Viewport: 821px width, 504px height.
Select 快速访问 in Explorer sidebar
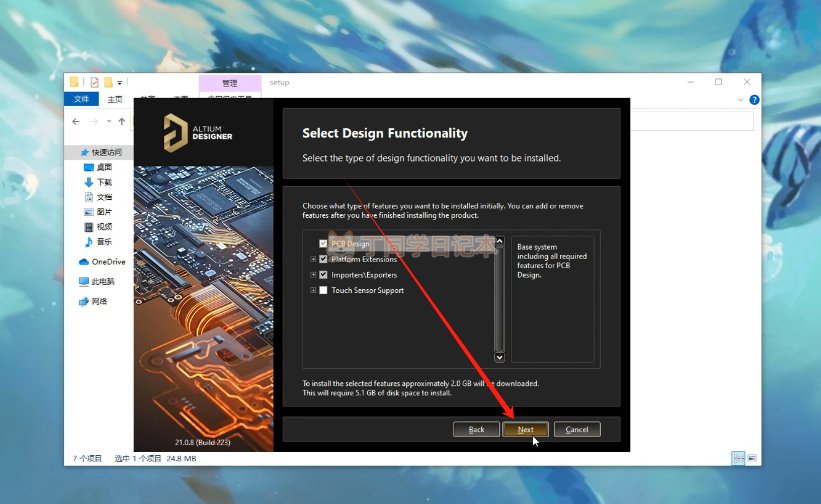click(101, 152)
